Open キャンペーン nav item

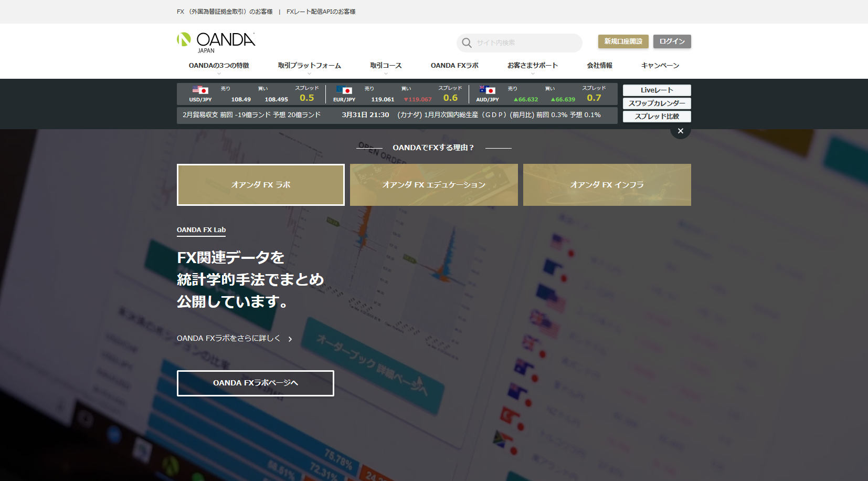[660, 66]
